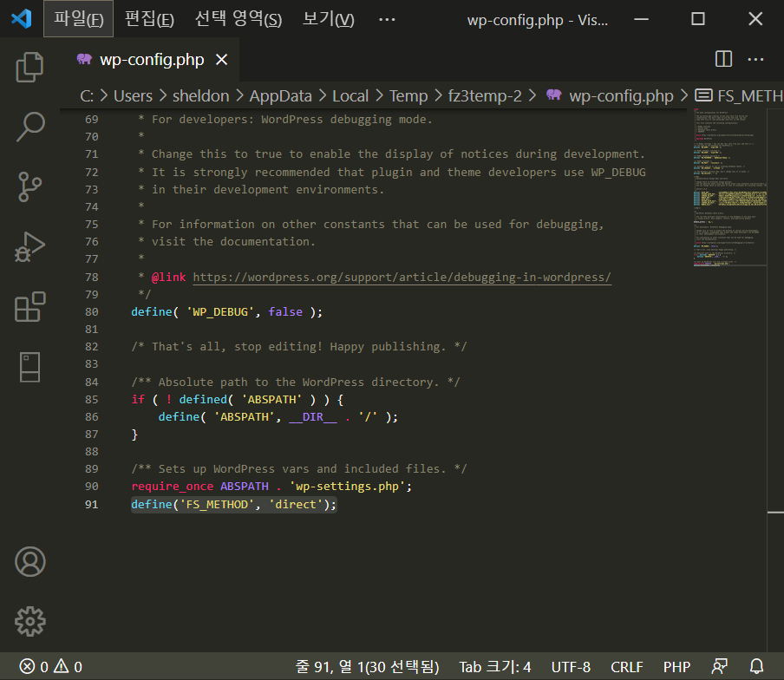Click the if keyword on line 85
784x680 pixels.
tap(138, 399)
